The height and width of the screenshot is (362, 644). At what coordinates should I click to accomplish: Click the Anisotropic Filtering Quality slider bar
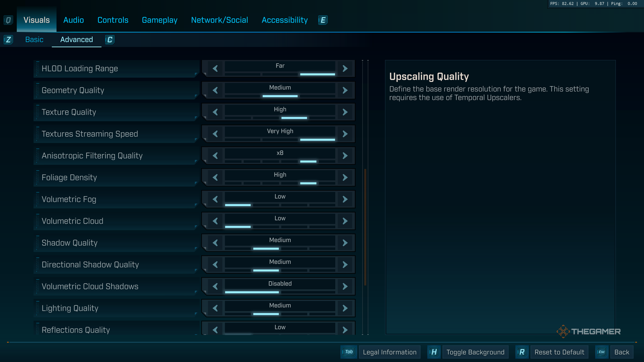280,161
